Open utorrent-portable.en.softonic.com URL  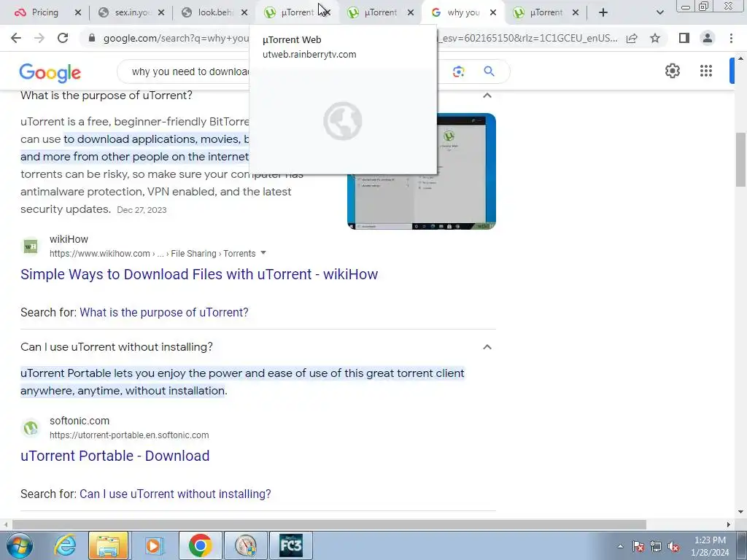click(x=129, y=435)
